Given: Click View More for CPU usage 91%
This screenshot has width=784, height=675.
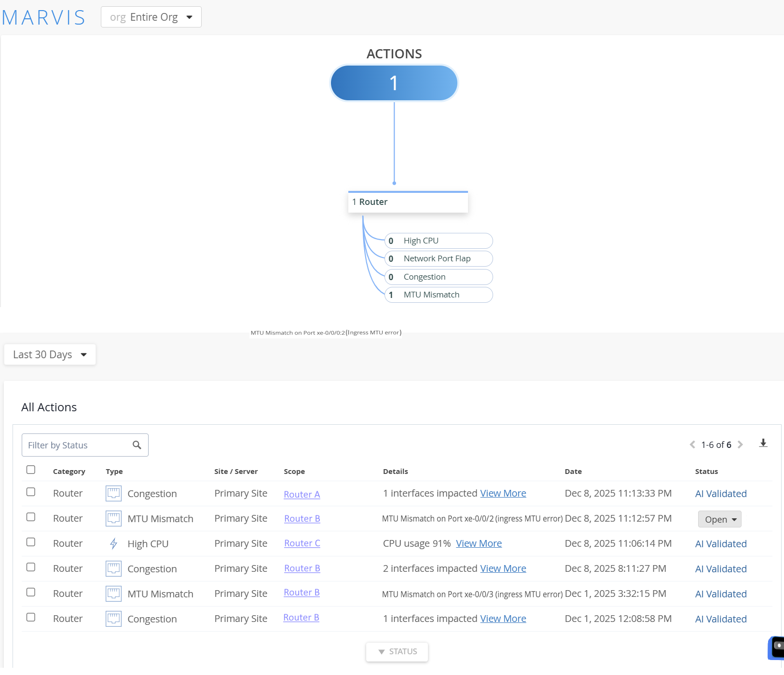Looking at the screenshot, I should 479,544.
